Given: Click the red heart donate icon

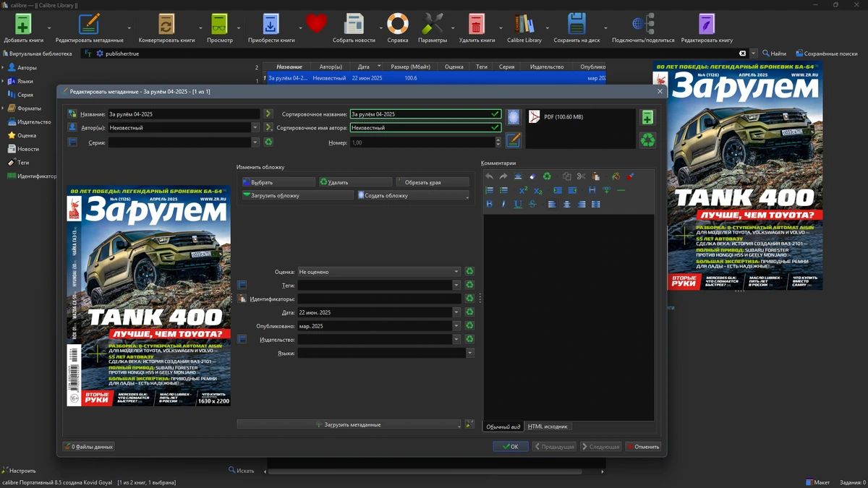Looking at the screenshot, I should [x=316, y=24].
